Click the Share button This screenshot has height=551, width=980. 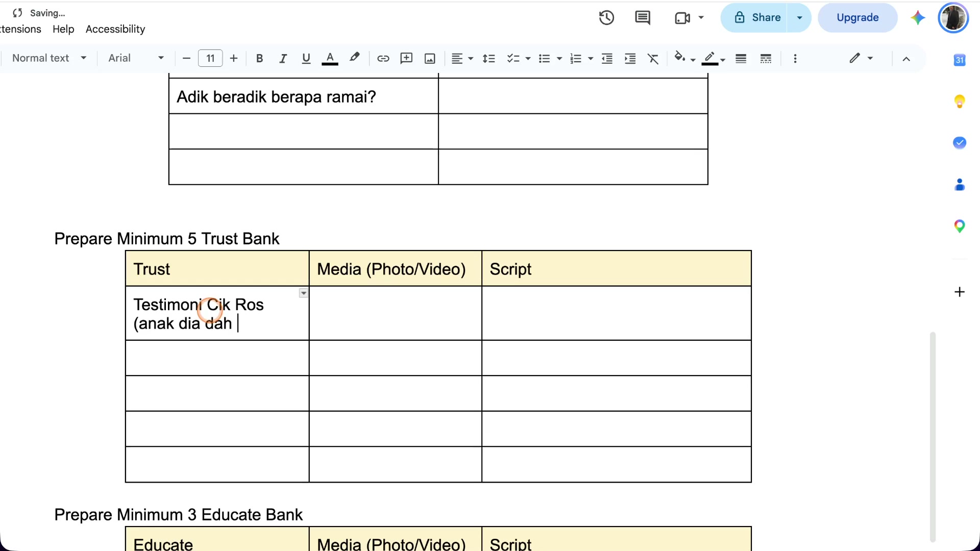754,18
